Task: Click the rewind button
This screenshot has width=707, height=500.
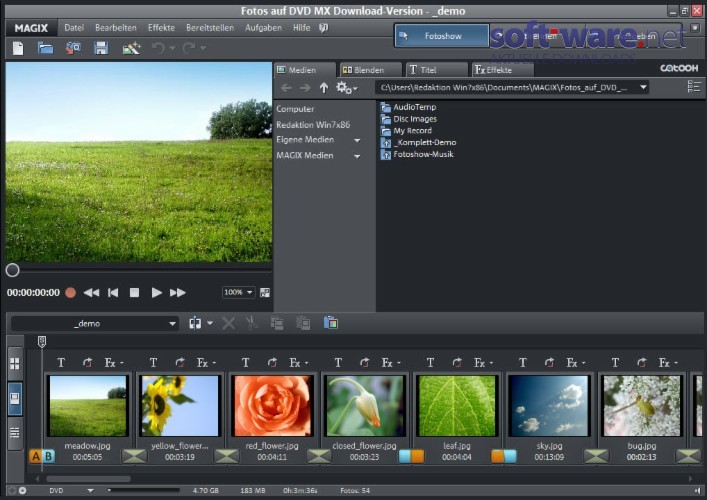Action: click(x=92, y=293)
